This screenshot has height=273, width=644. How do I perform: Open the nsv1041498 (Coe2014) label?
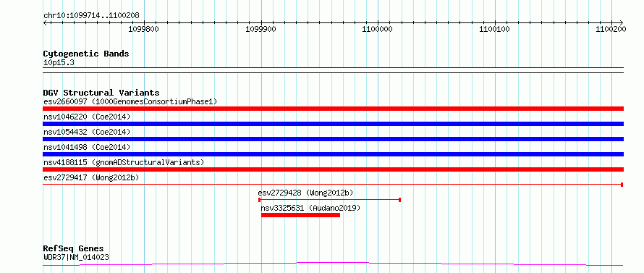tap(87, 147)
